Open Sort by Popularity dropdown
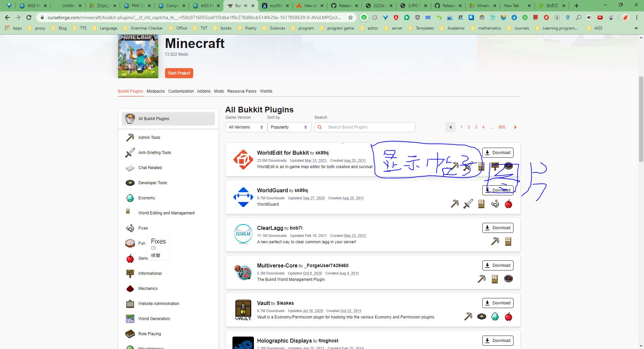This screenshot has width=644, height=349. 289,127
